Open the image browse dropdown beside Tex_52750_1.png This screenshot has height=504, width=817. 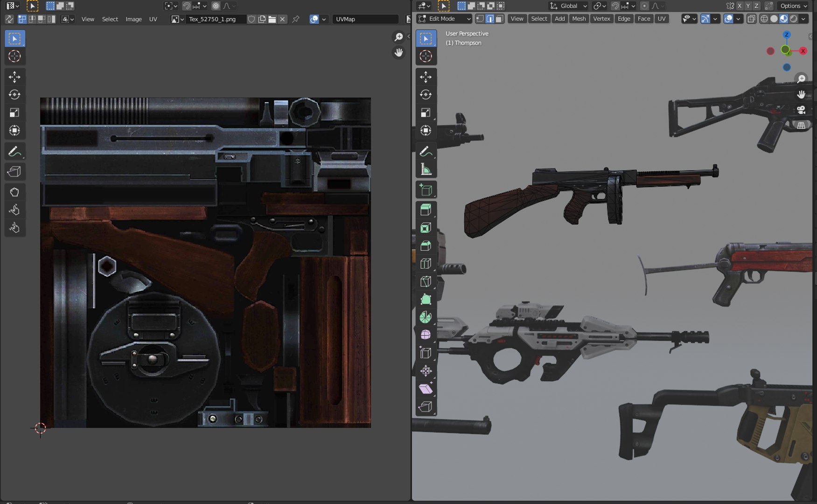[177, 19]
